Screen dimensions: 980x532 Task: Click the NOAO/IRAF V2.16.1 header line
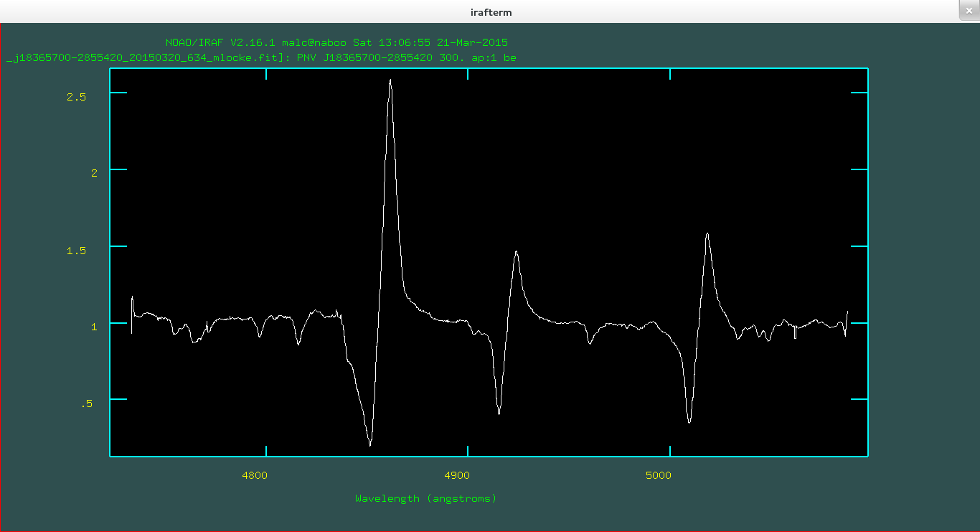click(x=336, y=43)
